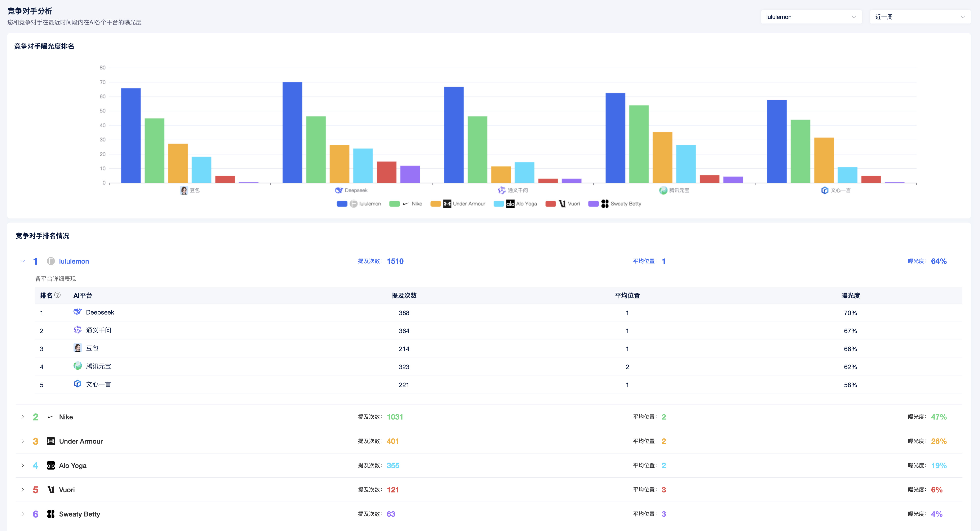This screenshot has width=980, height=531.
Task: Click the Alo Yoga logo in ranking list
Action: click(x=51, y=466)
